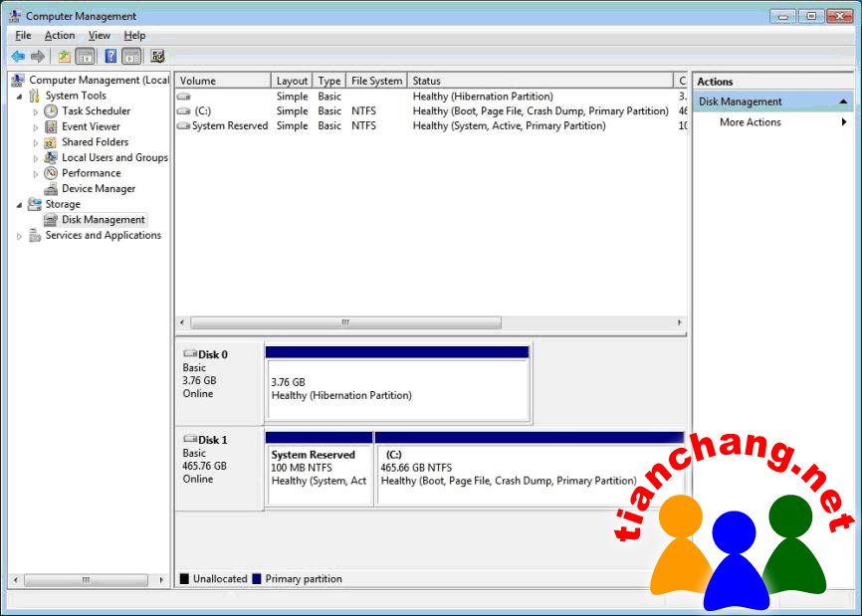Click the volume list scroll right arrow
862x616 pixels.
680,322
